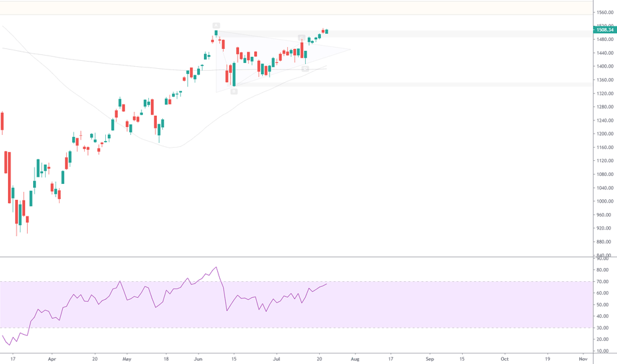Click the 19 date label after Oct

point(547,359)
